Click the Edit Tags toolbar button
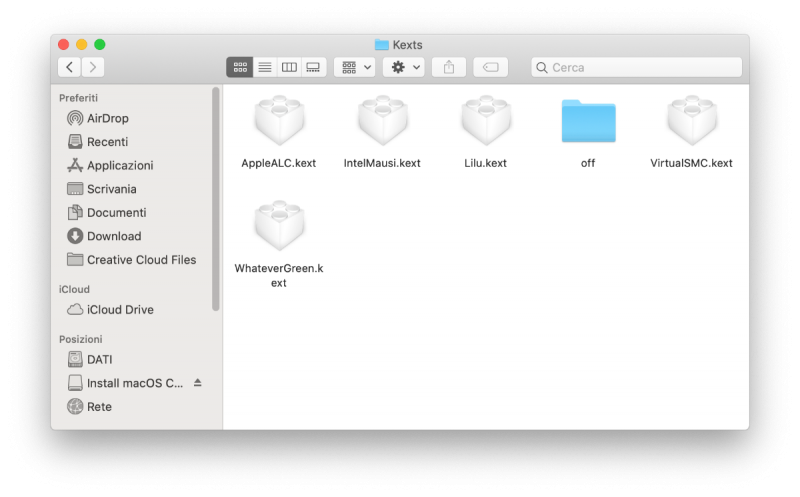Screen dimensions: 800x497 [x=491, y=67]
